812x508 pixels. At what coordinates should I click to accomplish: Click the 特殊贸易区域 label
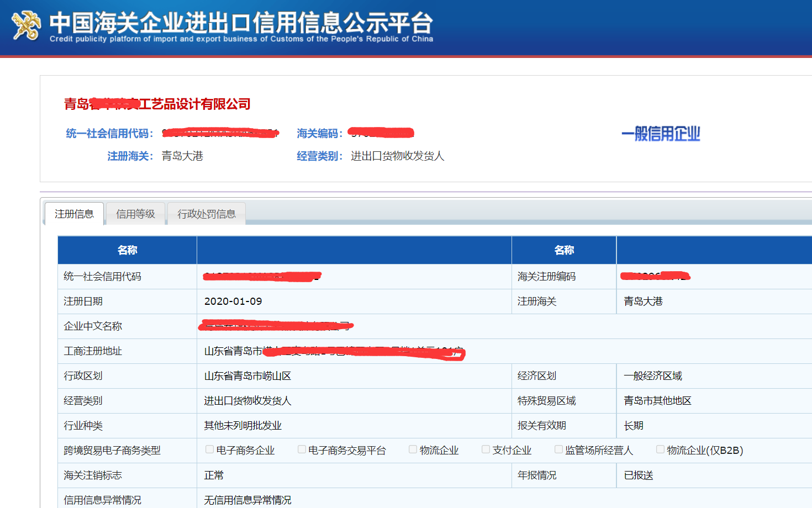(546, 401)
